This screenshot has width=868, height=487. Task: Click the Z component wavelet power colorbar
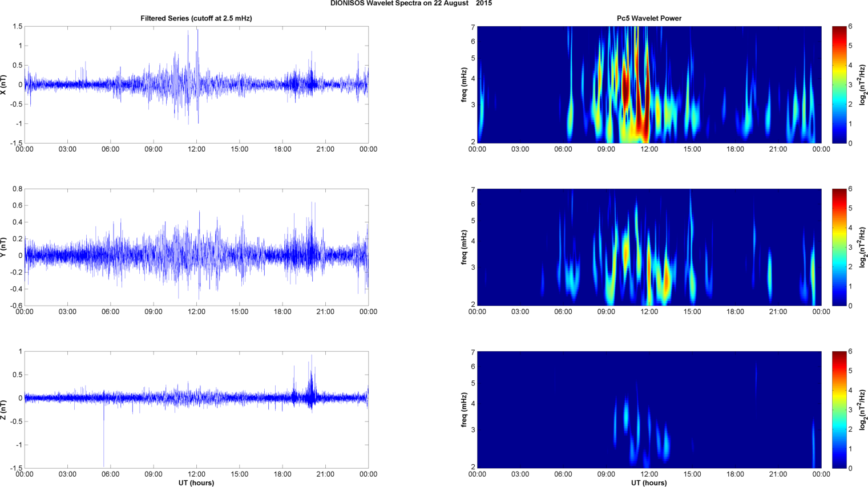839,410
